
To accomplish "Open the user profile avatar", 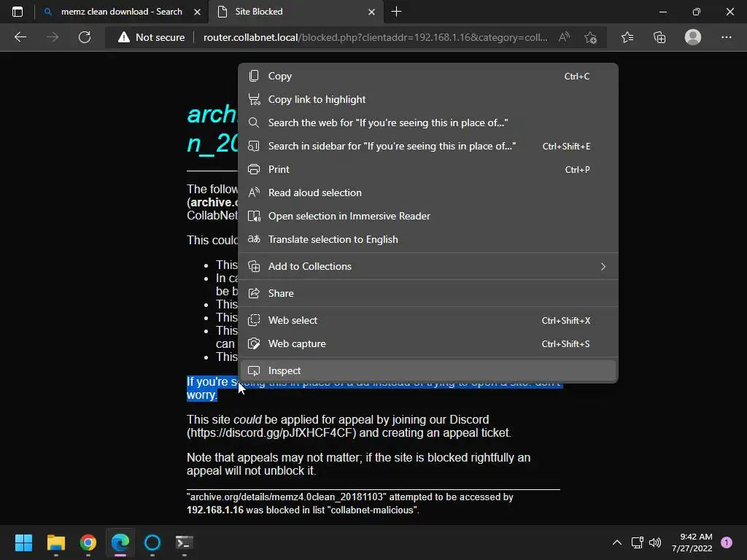I will pos(693,37).
